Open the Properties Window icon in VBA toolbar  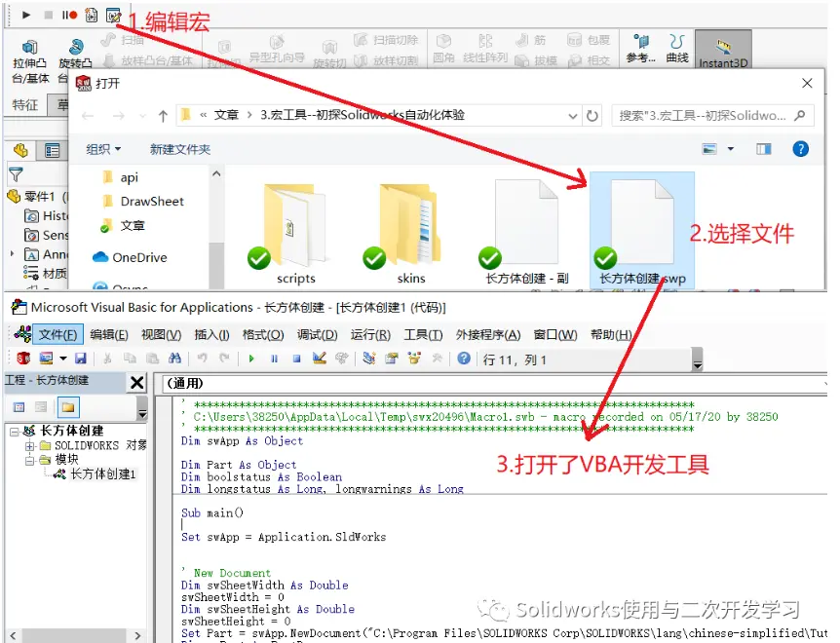coord(392,359)
